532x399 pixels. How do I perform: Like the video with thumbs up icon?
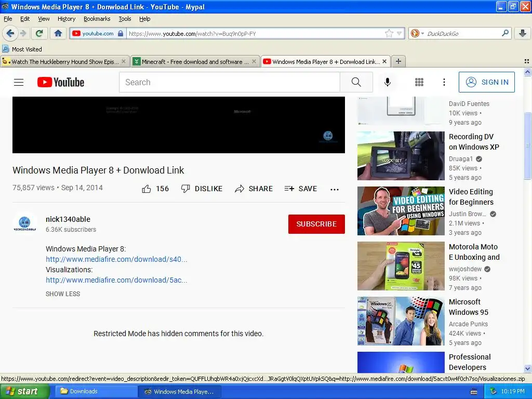[146, 189]
